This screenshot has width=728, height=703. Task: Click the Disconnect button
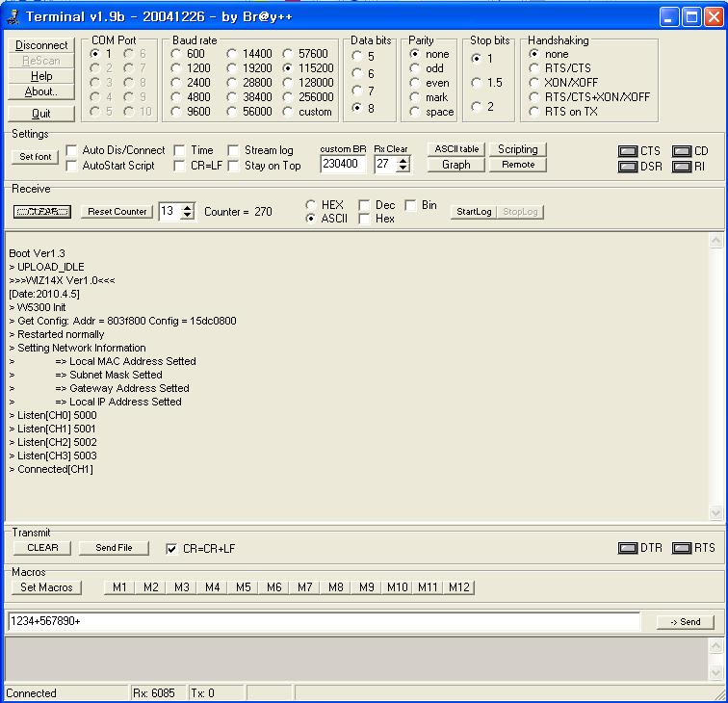coord(41,45)
